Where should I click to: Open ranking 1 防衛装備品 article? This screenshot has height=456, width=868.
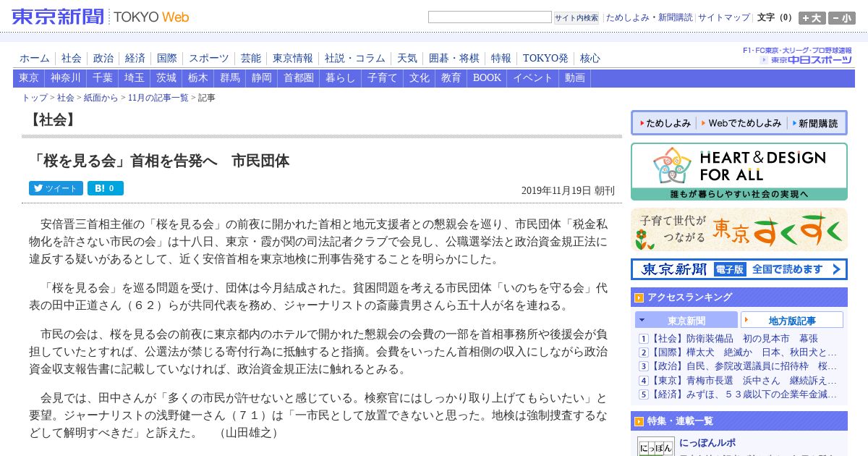coord(734,339)
